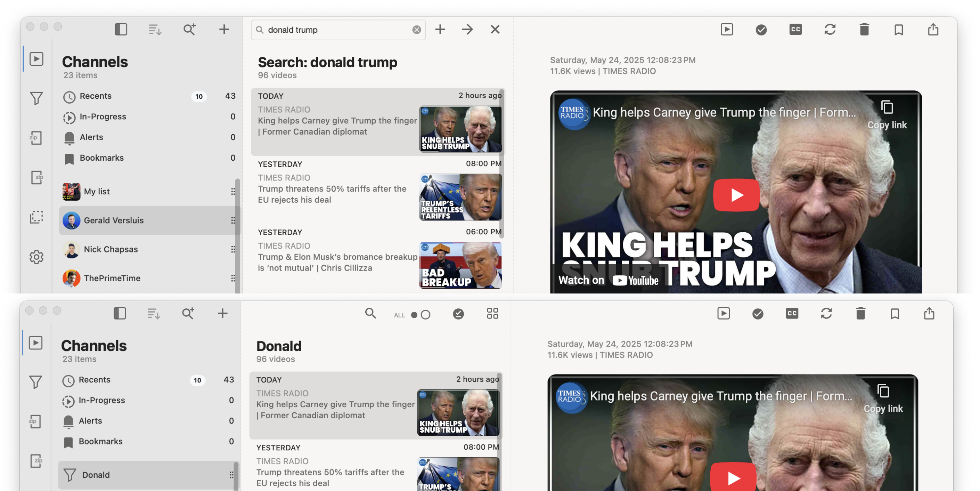Clear the 'donald trump' search field text
This screenshot has height=491, width=980.
(x=417, y=30)
